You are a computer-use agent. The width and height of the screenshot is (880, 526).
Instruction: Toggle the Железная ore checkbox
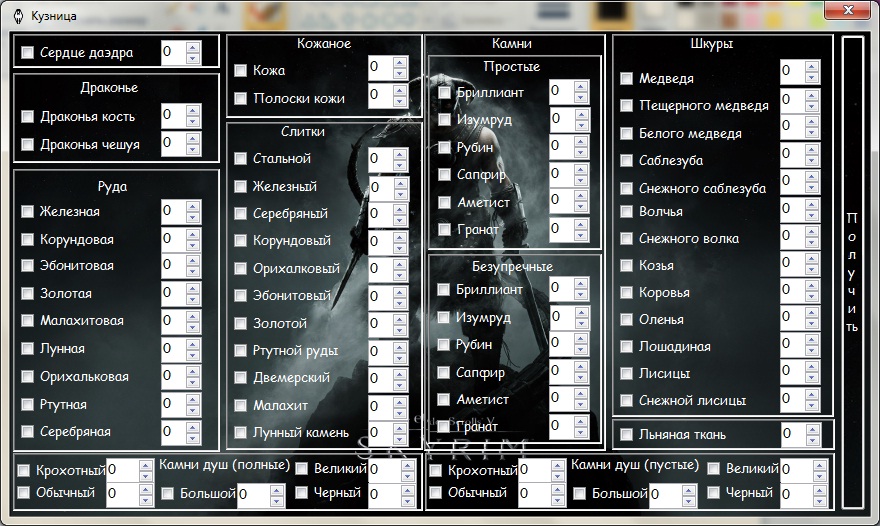point(28,211)
